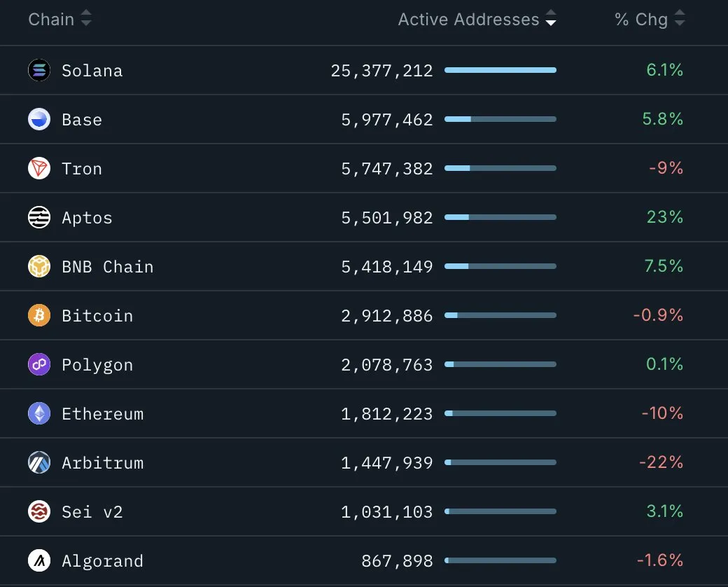The height and width of the screenshot is (587, 728).
Task: Click Polygon's active addresses bar
Action: (x=500, y=364)
